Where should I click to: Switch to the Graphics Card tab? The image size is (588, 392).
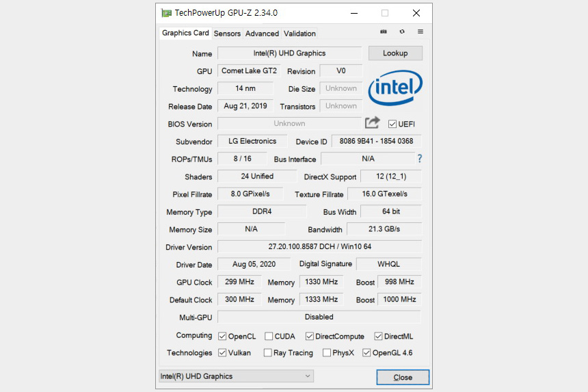coord(185,33)
